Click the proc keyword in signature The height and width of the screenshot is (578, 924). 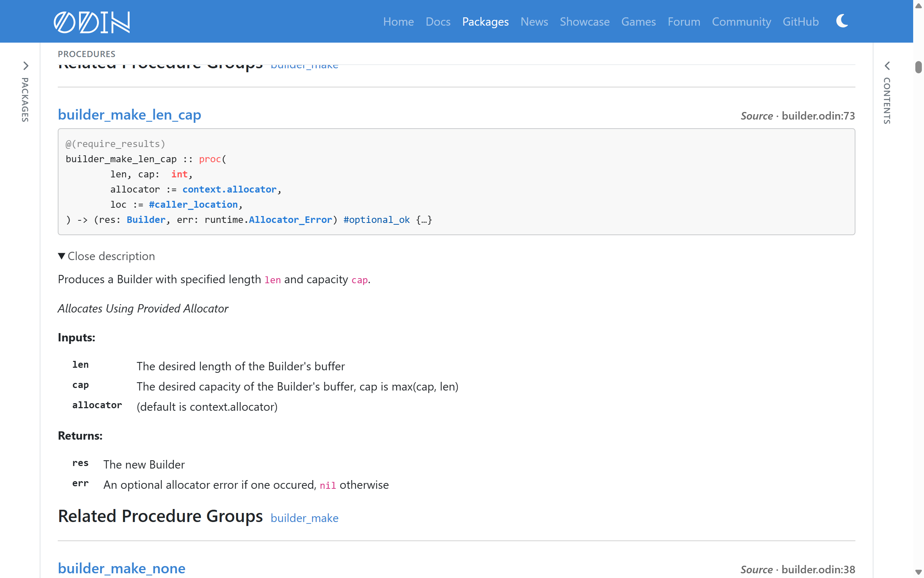coord(210,159)
